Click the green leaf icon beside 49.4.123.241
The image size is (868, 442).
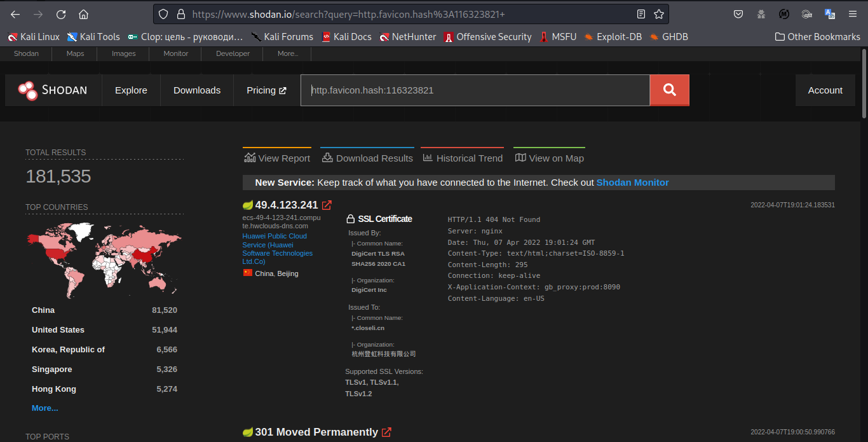248,205
